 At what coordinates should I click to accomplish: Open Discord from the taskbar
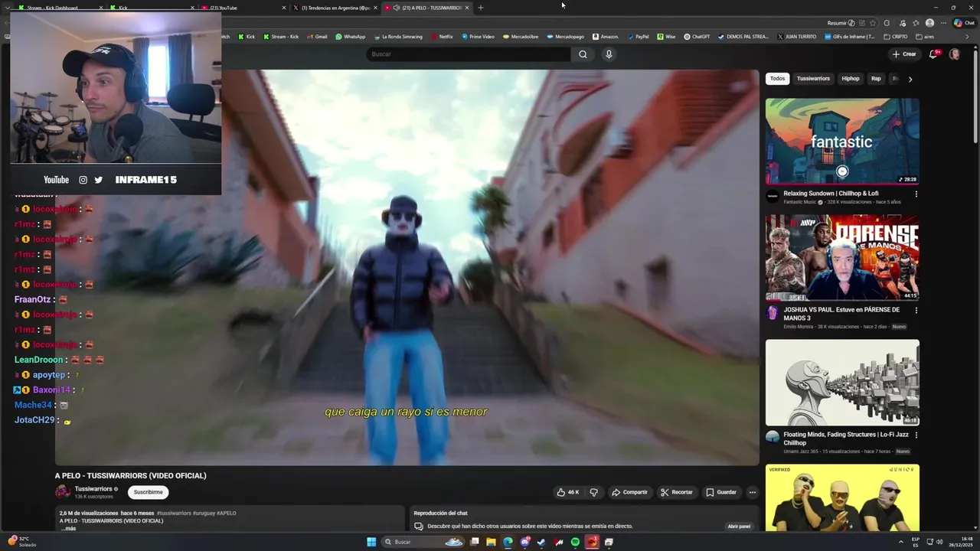(x=524, y=542)
